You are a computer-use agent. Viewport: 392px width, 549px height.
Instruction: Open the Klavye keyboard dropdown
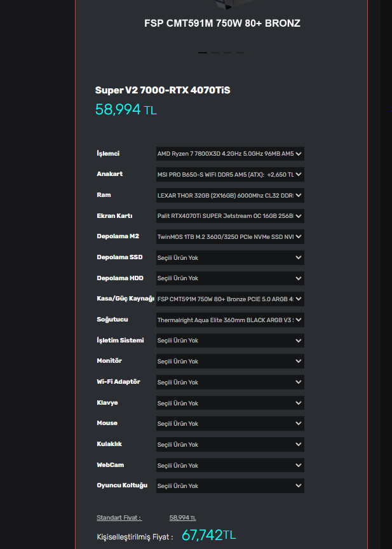[x=230, y=403]
